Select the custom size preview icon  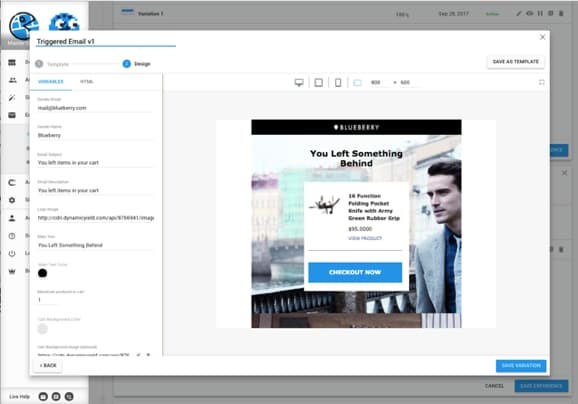click(x=357, y=83)
